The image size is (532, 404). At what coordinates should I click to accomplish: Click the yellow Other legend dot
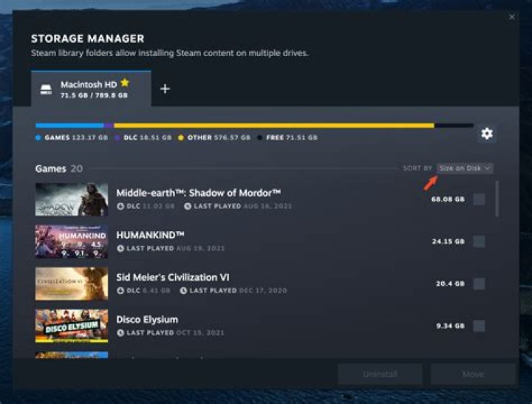(x=181, y=137)
